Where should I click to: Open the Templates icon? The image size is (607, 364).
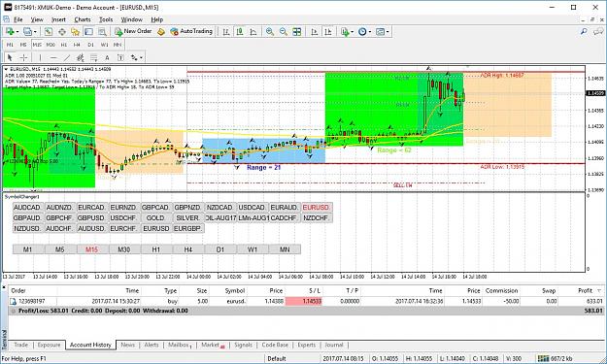380,32
